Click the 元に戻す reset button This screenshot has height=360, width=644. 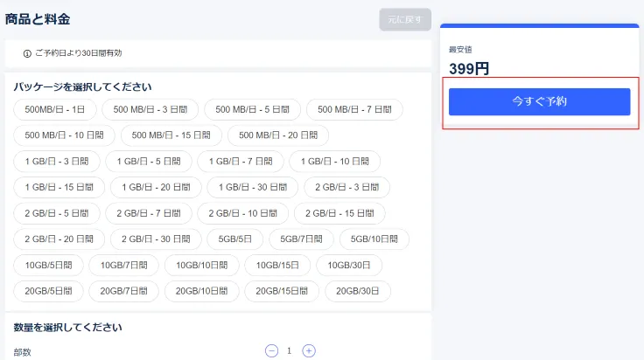point(405,20)
